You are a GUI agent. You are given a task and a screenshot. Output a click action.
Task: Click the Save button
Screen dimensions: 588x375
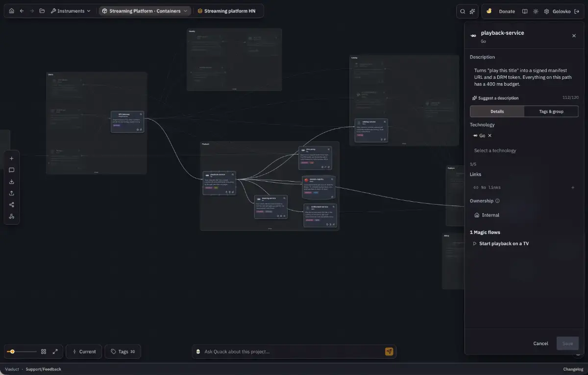(567, 343)
